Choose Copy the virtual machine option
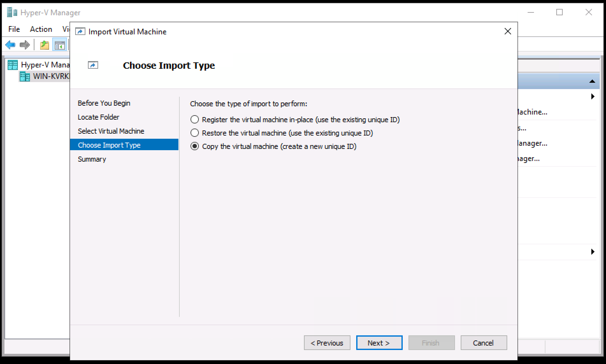The height and width of the screenshot is (364, 606). pyautogui.click(x=195, y=146)
